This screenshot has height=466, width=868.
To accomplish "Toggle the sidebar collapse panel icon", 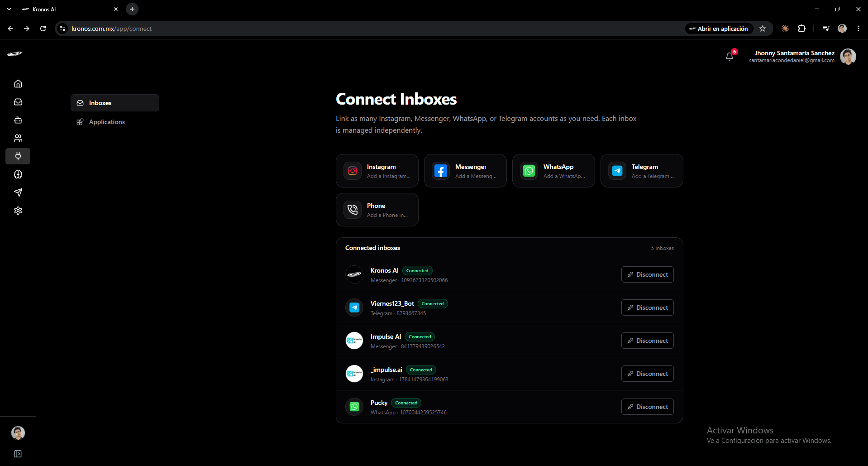I will tap(18, 454).
